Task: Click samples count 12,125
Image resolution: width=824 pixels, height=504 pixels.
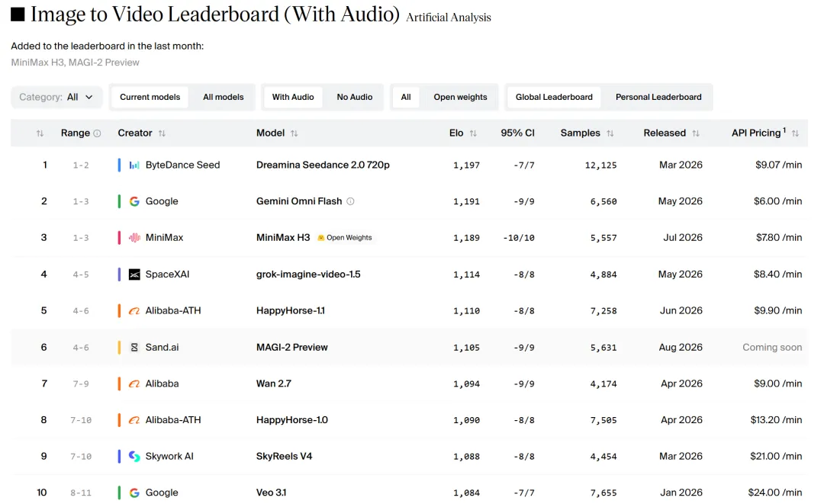Action: click(600, 165)
